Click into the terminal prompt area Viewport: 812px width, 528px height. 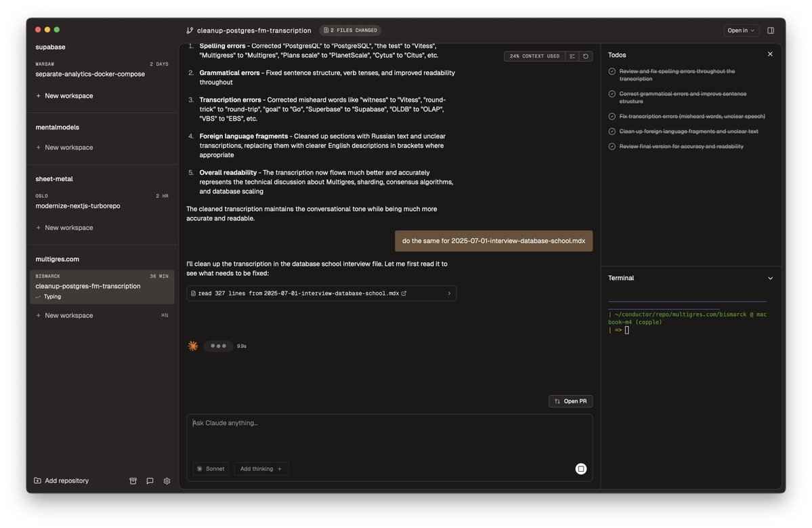(626, 330)
